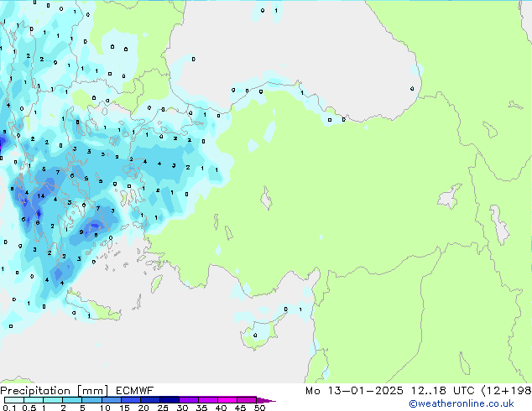This screenshot has height=411, width=532.
Task: Click Lake Van on the map
Action: (450, 197)
